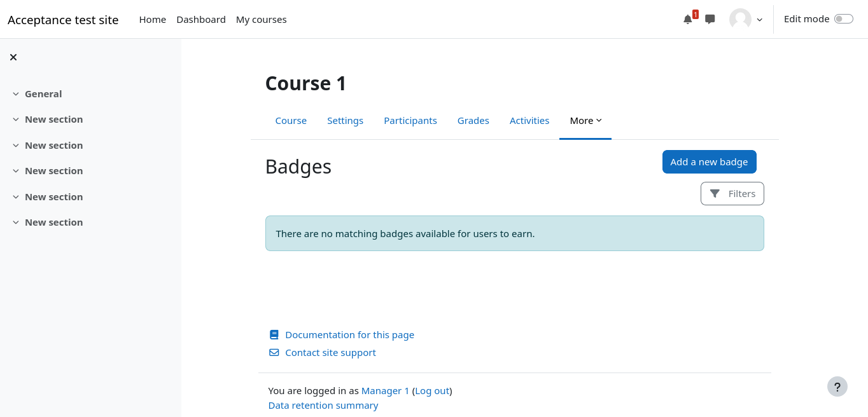The image size is (868, 417).
Task: Click the Log out link
Action: 432,391
